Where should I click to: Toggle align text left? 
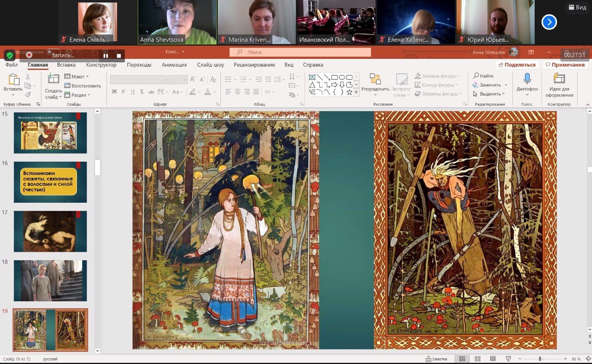[228, 92]
